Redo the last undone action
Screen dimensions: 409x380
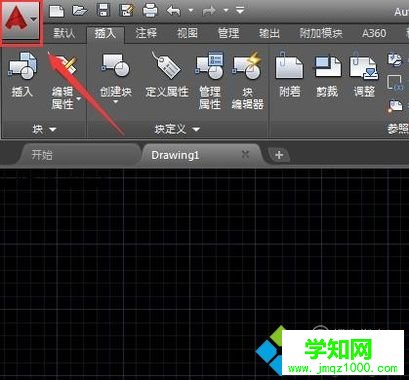[209, 11]
